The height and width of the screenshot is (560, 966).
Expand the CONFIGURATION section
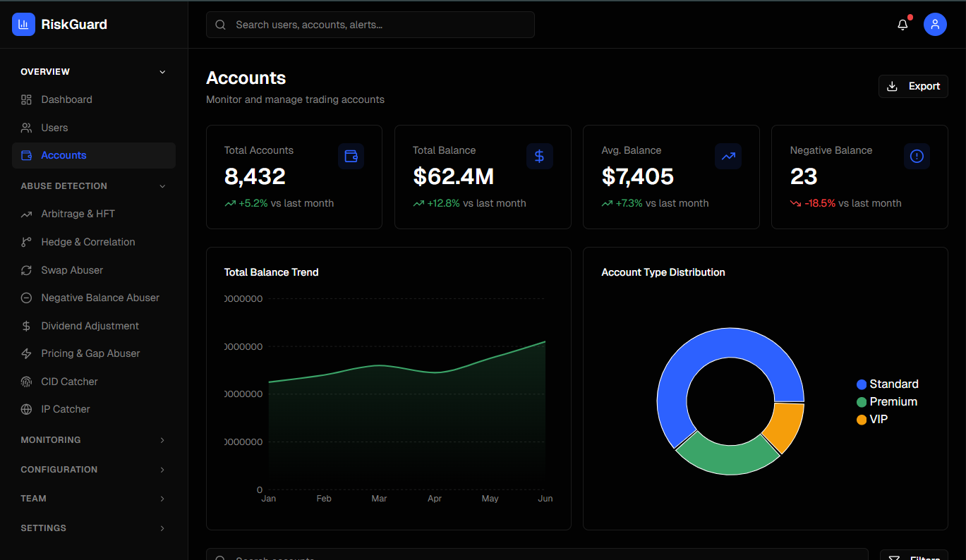coord(94,470)
